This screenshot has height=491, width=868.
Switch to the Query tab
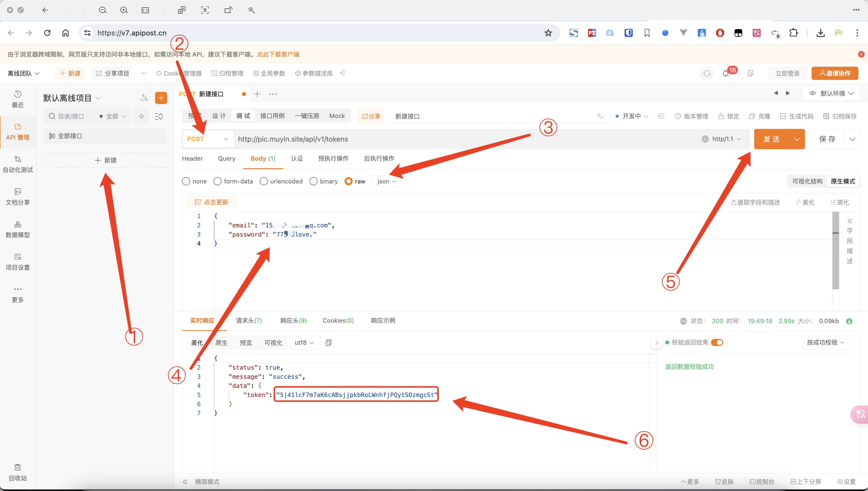(227, 158)
